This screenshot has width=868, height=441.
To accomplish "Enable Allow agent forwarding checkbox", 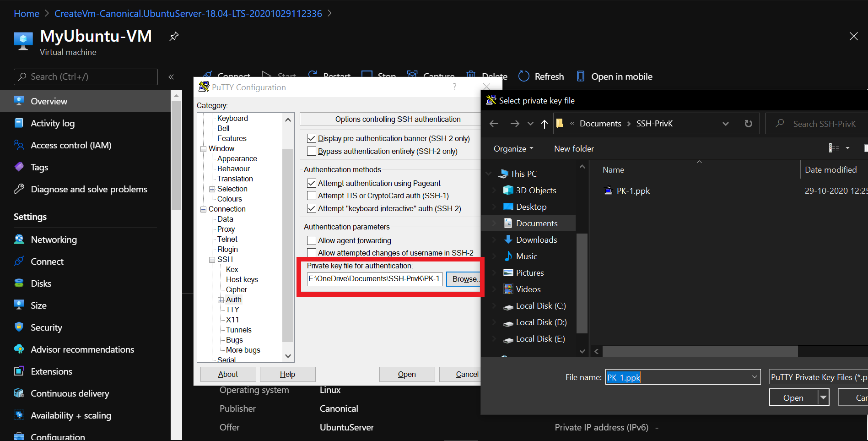I will 312,240.
